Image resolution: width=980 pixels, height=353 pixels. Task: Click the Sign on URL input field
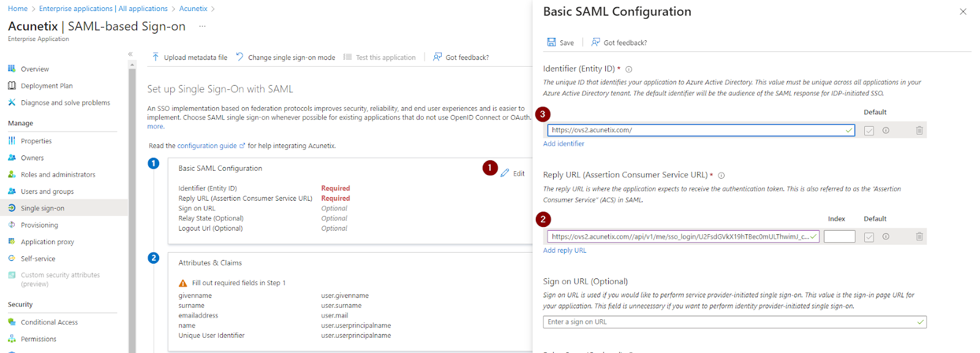tap(734, 322)
